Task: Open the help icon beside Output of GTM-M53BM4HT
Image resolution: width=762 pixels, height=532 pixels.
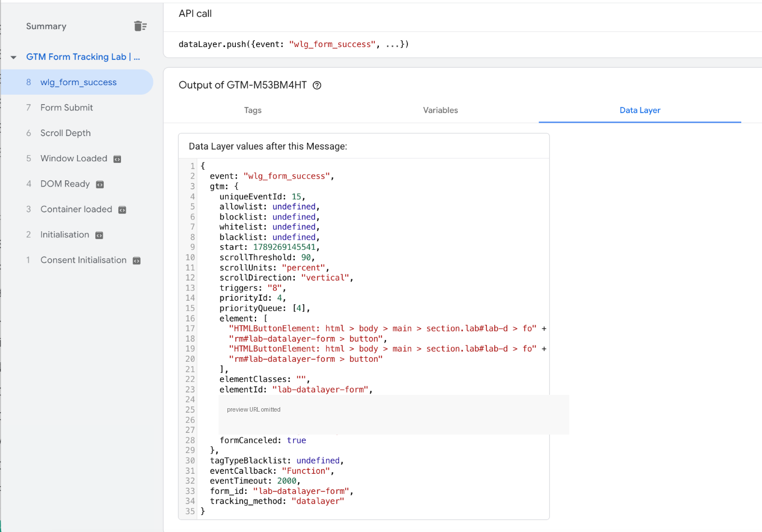Action: [x=317, y=85]
